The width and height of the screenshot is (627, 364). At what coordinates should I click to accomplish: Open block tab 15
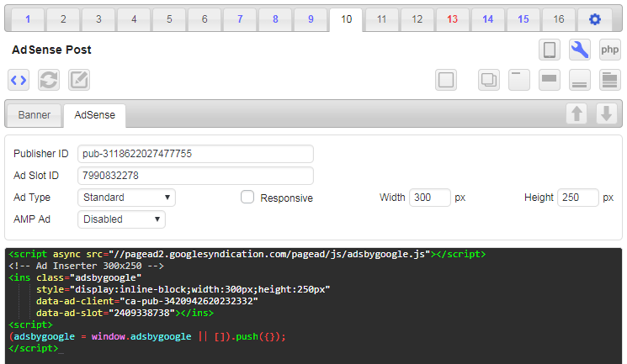pyautogui.click(x=523, y=19)
